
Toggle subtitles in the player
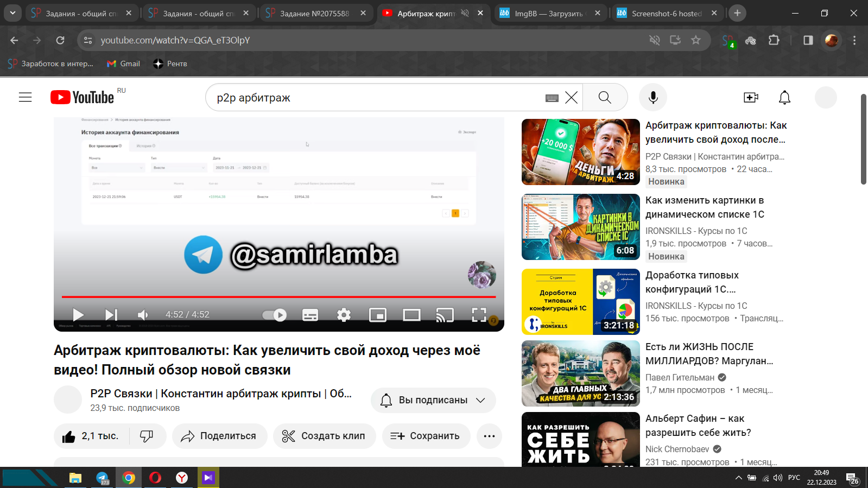tap(310, 315)
